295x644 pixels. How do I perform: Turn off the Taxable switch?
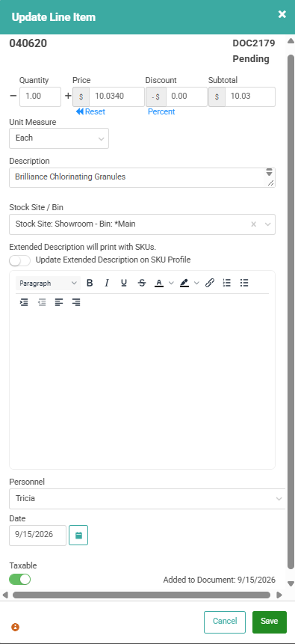pos(19,579)
